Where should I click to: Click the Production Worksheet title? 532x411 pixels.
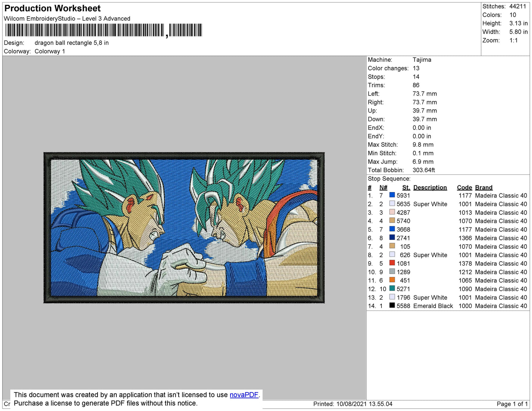(52, 8)
